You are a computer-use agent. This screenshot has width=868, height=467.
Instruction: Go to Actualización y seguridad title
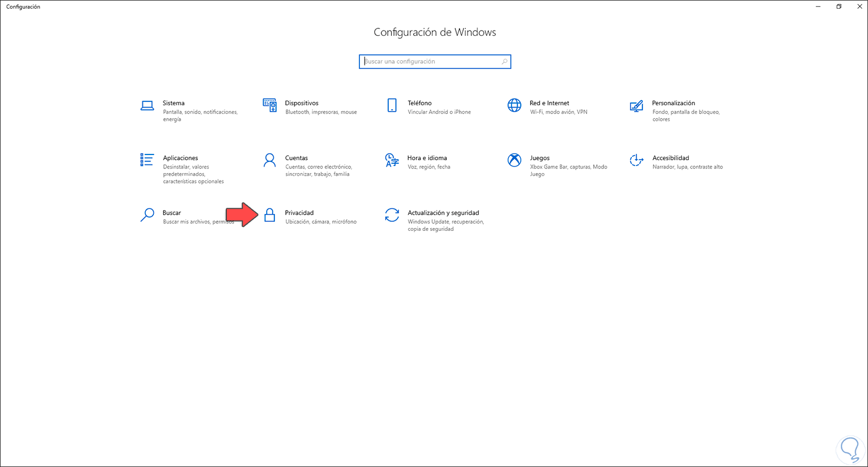(x=443, y=213)
